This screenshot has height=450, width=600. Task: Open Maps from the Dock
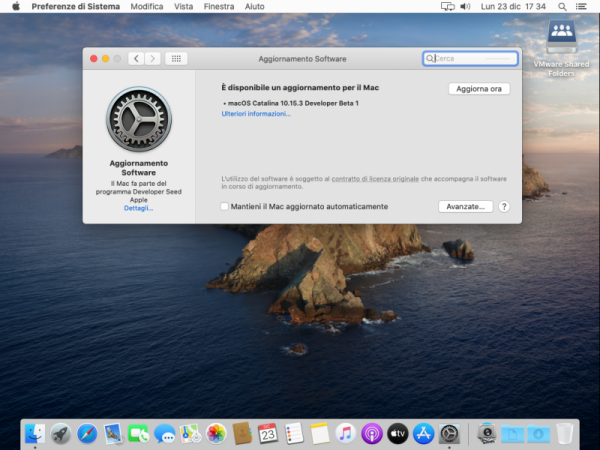point(190,434)
